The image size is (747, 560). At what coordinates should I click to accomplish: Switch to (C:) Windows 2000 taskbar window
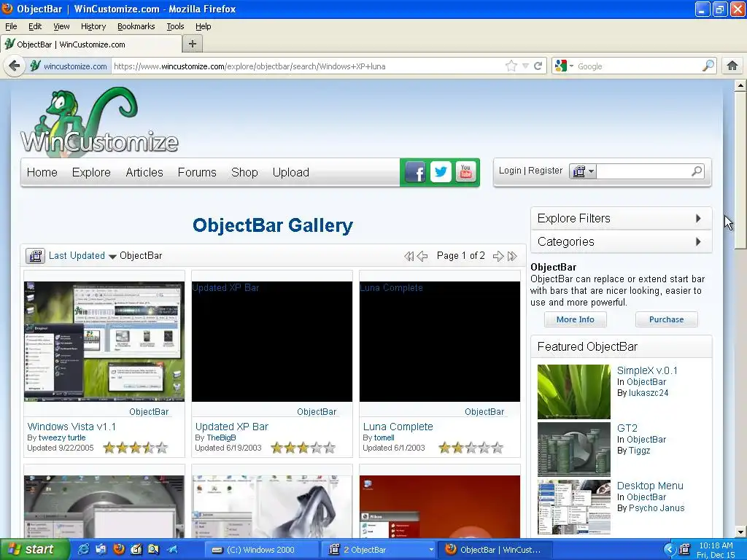tap(262, 550)
